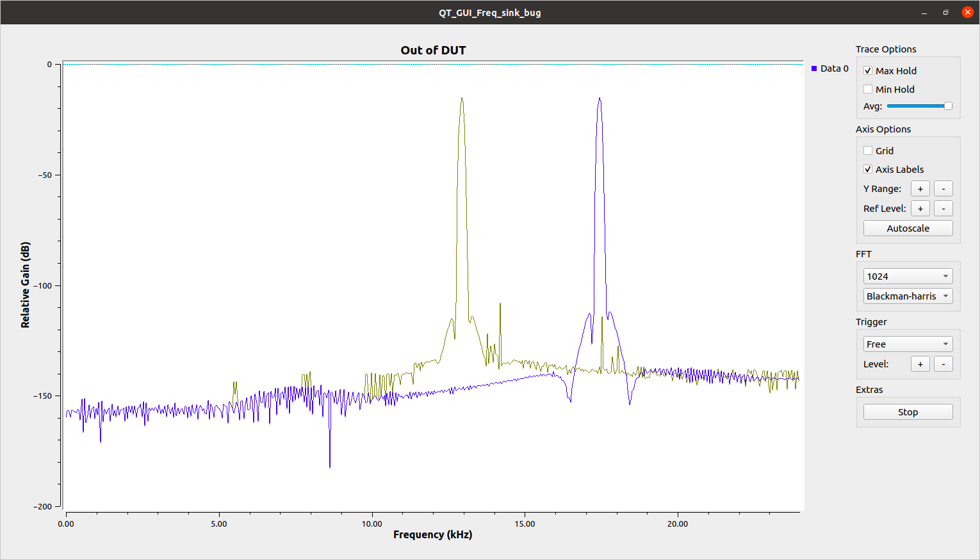Disable Max Hold

[x=869, y=70]
